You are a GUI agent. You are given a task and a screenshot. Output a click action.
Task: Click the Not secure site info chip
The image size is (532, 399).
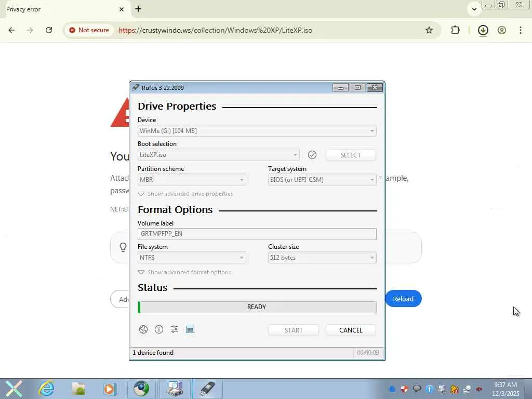pos(89,30)
